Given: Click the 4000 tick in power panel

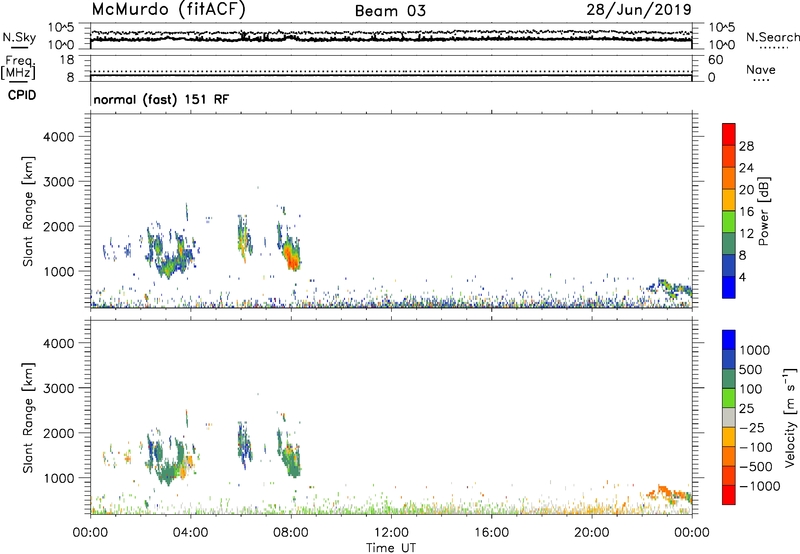Looking at the screenshot, I should tap(59, 137).
